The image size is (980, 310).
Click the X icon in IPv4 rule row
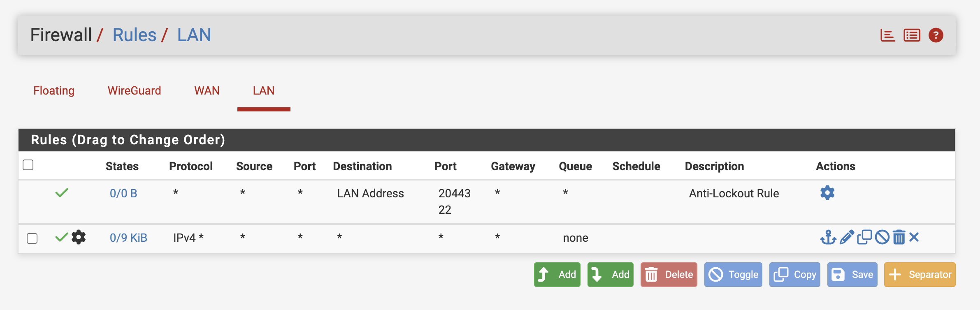pyautogui.click(x=914, y=237)
